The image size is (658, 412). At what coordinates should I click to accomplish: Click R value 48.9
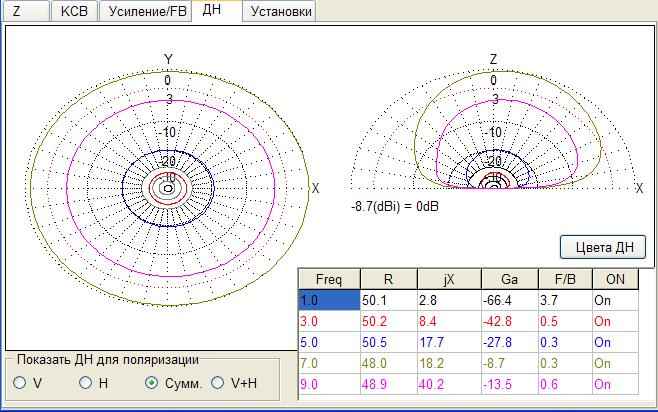(389, 384)
